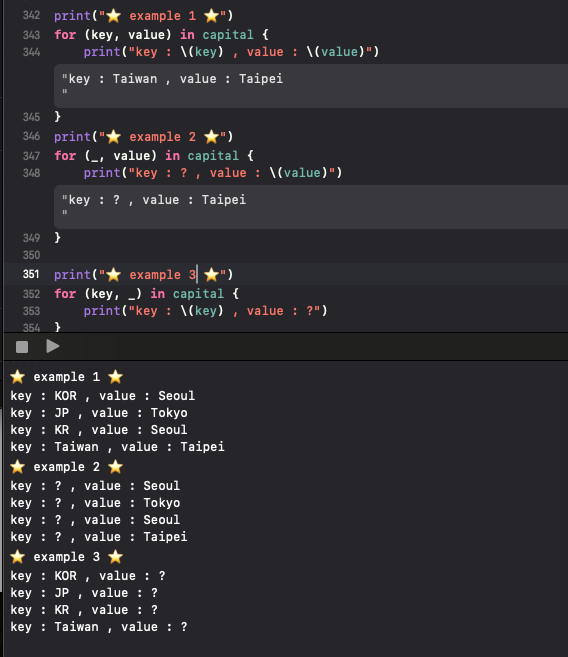Click line number 353 in the gutter
This screenshot has height=657, width=568.
pyautogui.click(x=31, y=311)
